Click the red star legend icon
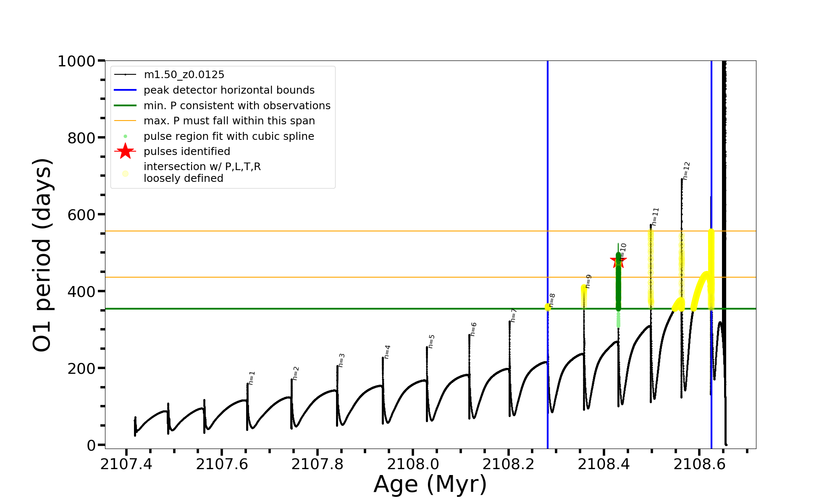Screen dimensions: 840x504 (125, 151)
